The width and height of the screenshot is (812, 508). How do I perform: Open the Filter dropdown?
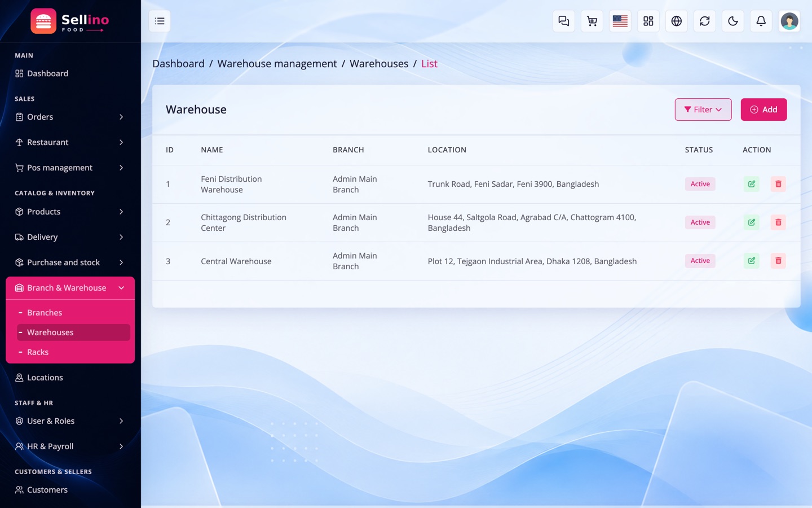(703, 110)
